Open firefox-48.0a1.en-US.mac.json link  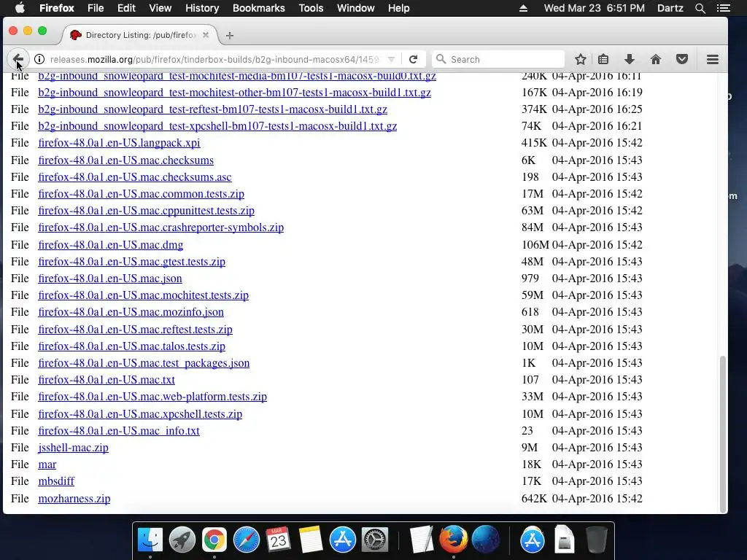click(110, 279)
